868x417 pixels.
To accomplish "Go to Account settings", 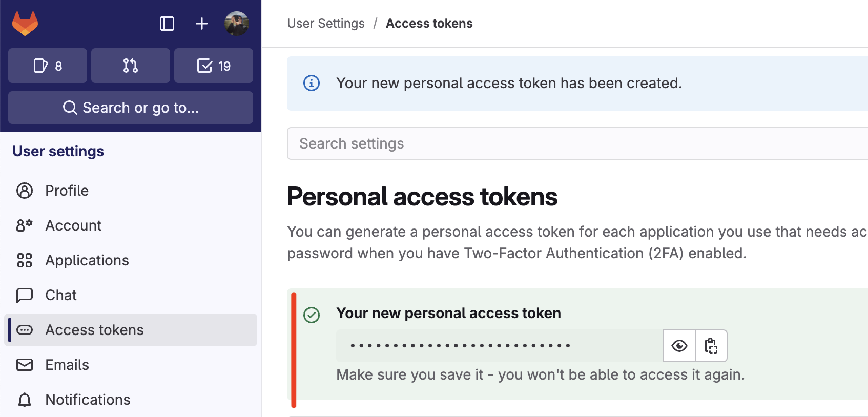I will (x=73, y=225).
